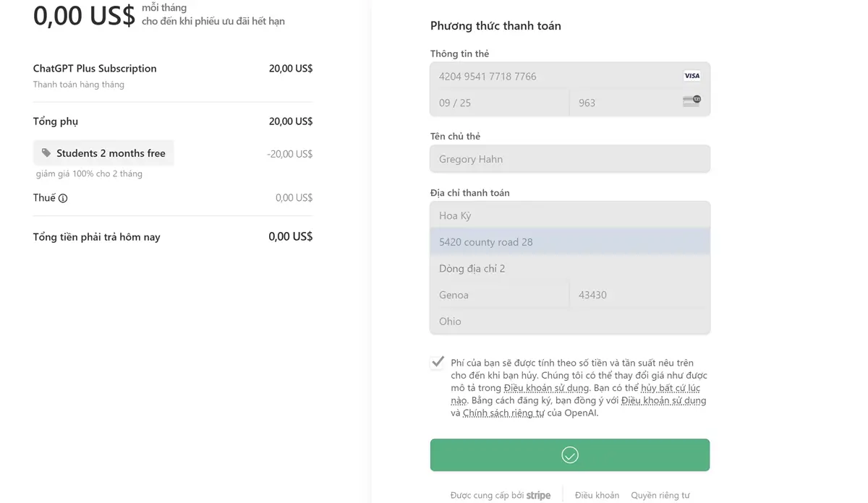Click the 43430 postal code field
The image size is (868, 503).
[639, 295]
